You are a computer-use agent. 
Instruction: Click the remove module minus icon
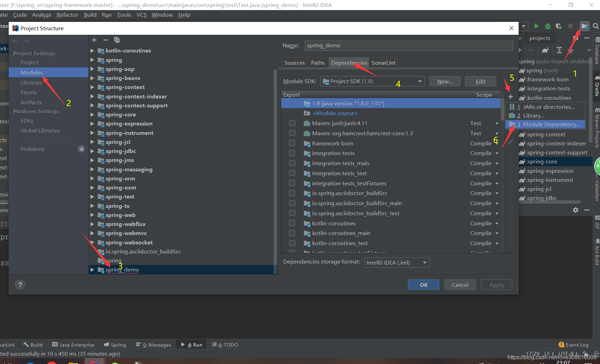coord(106,40)
